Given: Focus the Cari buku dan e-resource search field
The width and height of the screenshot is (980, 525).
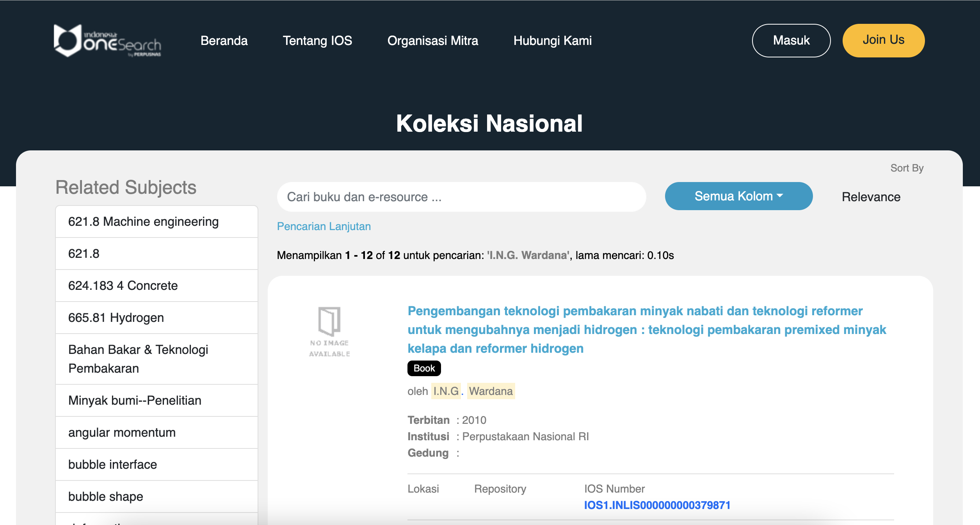Looking at the screenshot, I should coord(461,197).
